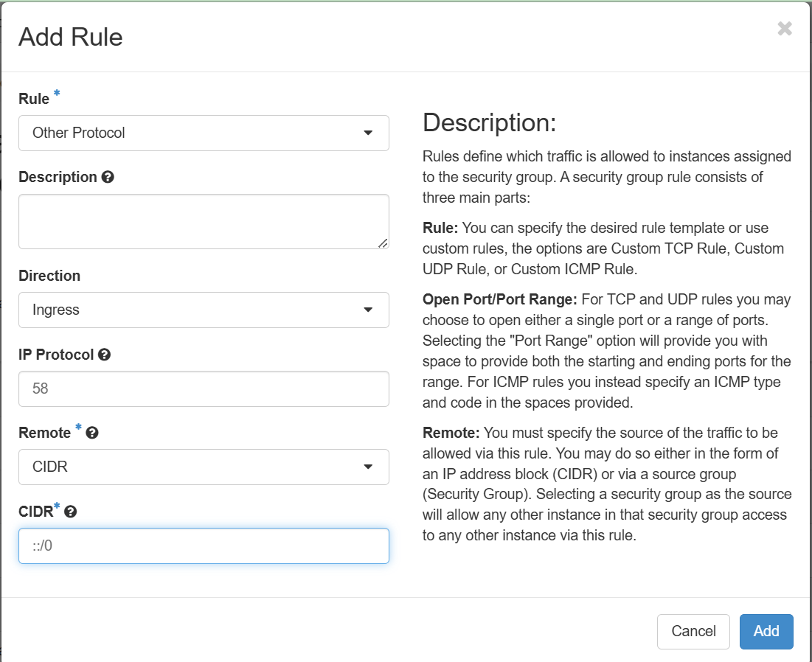The image size is (812, 662).
Task: Open the Rule dropdown showing Other Protocol
Action: coord(204,133)
